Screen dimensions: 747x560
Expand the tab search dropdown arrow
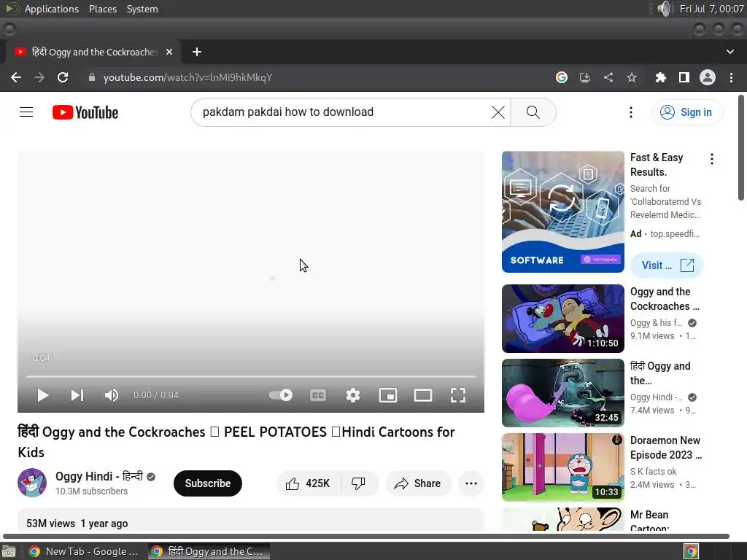point(729,52)
